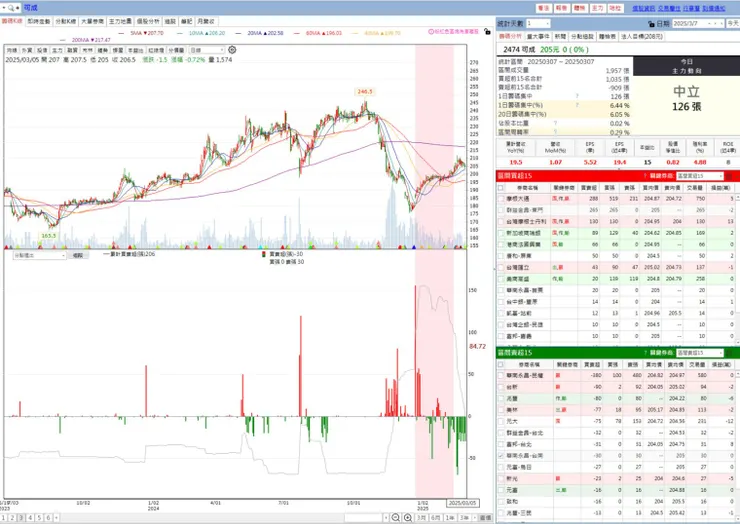Open the 法人目標(208元) tab
740x524 pixels.
point(641,36)
